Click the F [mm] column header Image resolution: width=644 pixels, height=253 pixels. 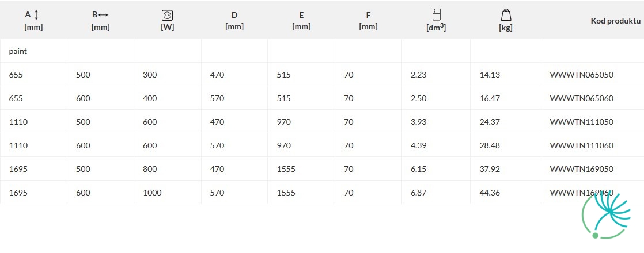coord(368,21)
